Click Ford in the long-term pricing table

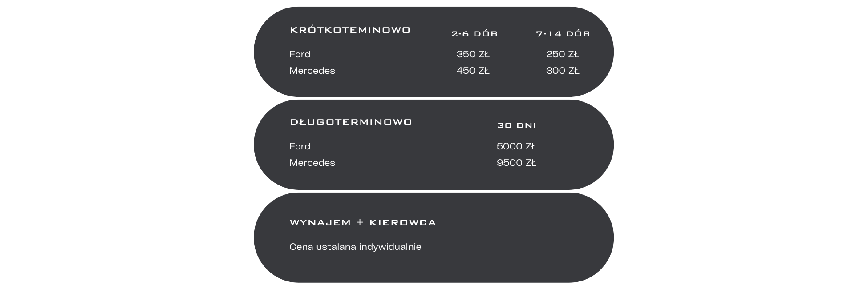pyautogui.click(x=300, y=146)
